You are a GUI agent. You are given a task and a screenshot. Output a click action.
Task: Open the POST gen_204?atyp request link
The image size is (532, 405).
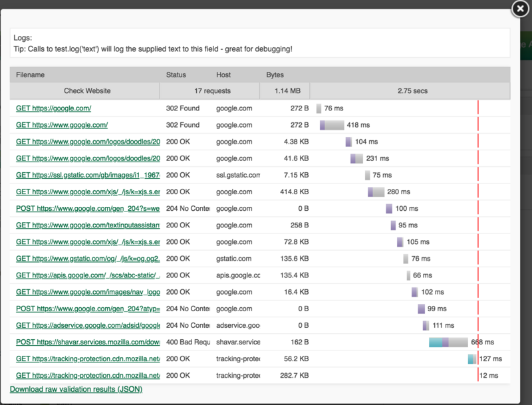coord(88,309)
